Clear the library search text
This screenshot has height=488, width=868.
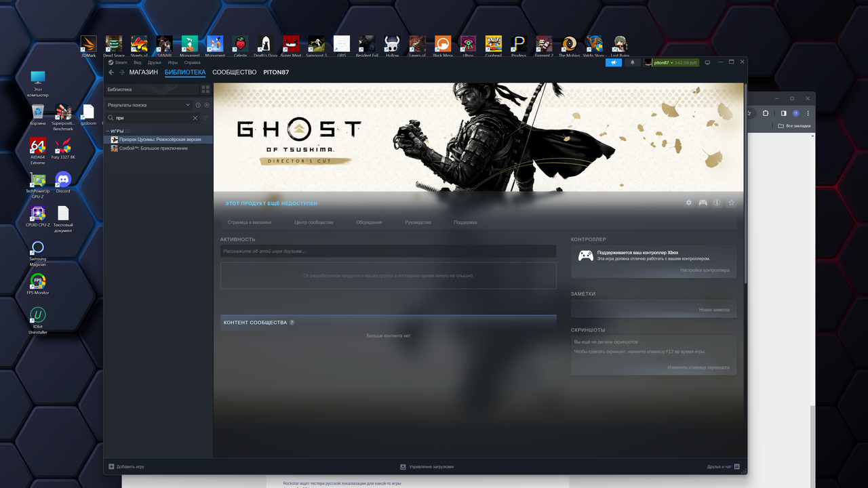[195, 118]
